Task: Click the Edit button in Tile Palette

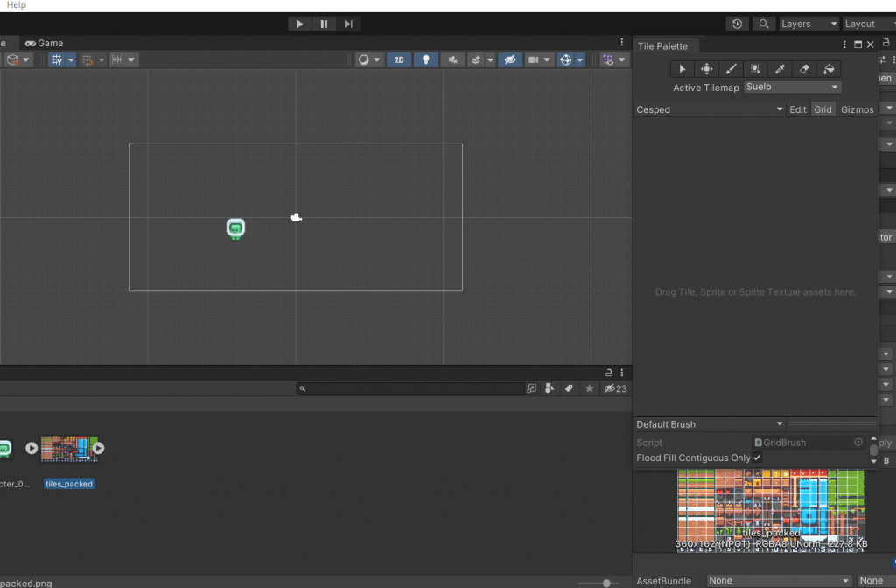Action: coord(797,108)
